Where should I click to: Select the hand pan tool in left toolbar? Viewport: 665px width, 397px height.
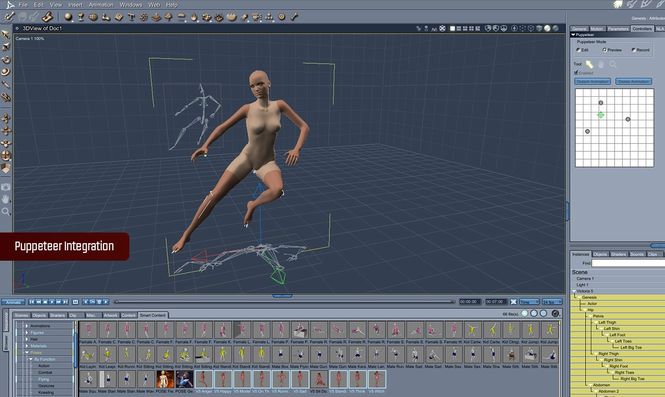tap(6, 199)
